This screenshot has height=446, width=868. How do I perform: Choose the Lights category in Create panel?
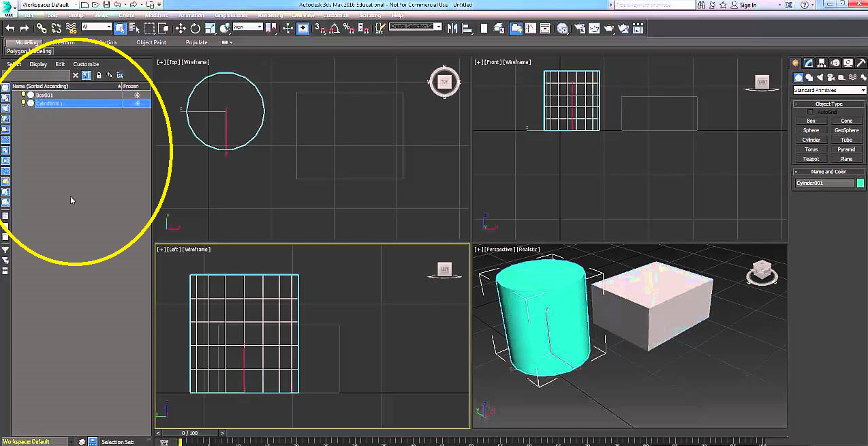tap(820, 77)
